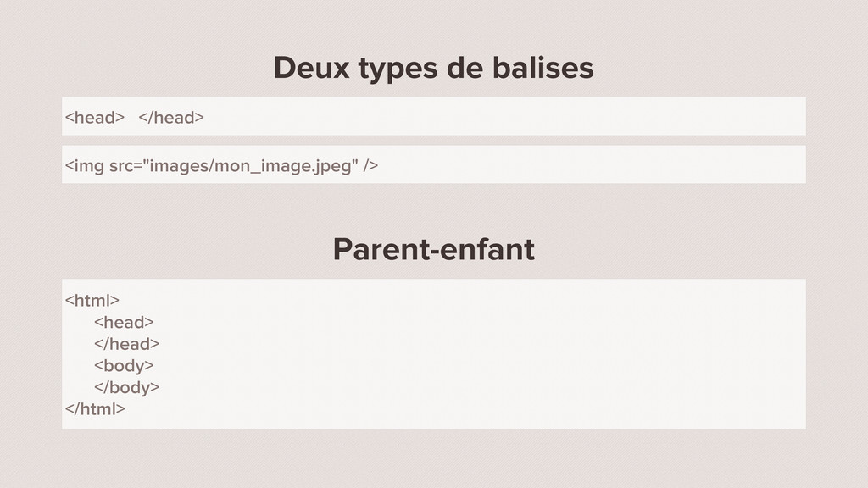The height and width of the screenshot is (488, 868).
Task: Click the self-closing "/>" of img tag
Action: click(x=371, y=165)
